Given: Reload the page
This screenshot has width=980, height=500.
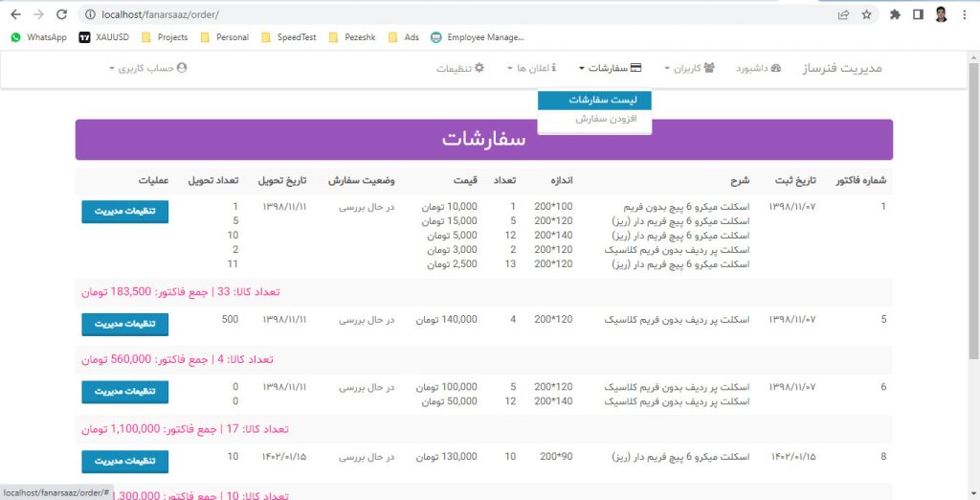Looking at the screenshot, I should (61, 14).
